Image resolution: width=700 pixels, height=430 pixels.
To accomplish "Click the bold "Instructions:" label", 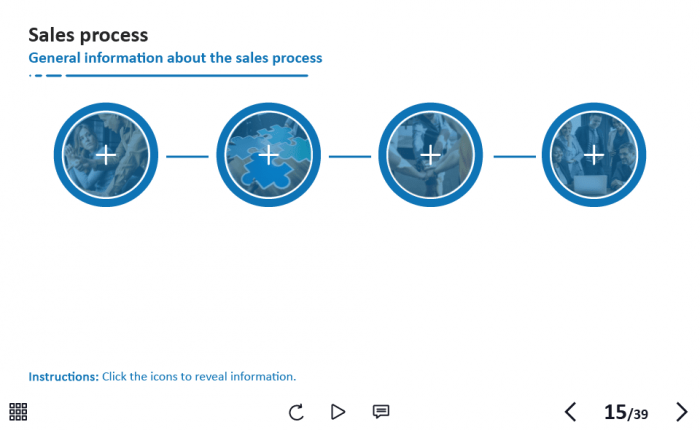I will [63, 377].
